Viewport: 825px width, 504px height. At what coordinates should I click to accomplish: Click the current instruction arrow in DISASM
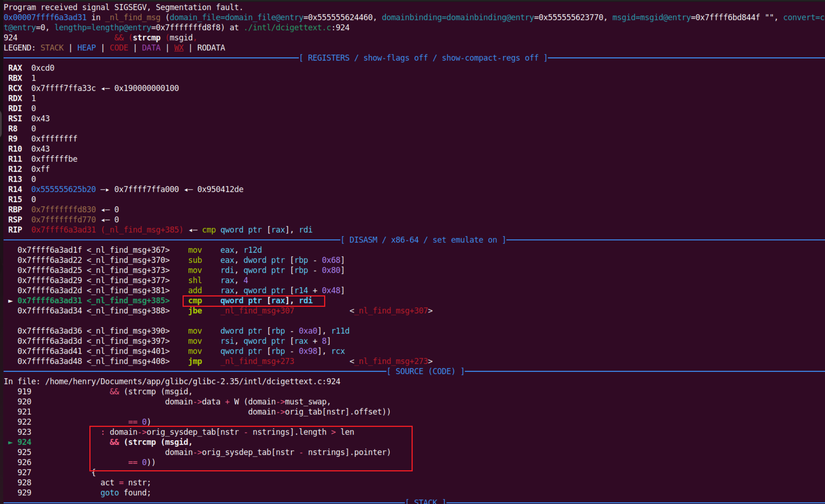tap(10, 301)
